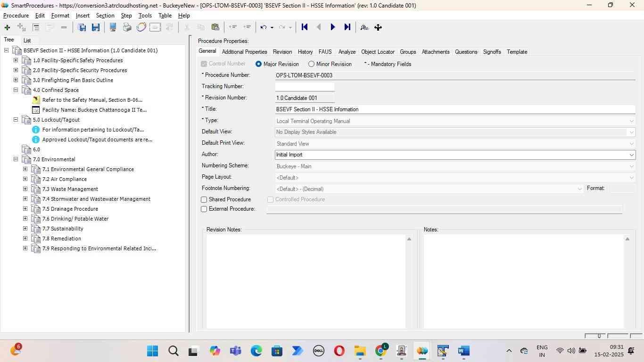
Task: Click the printer icon in toolbar
Action: point(127,27)
